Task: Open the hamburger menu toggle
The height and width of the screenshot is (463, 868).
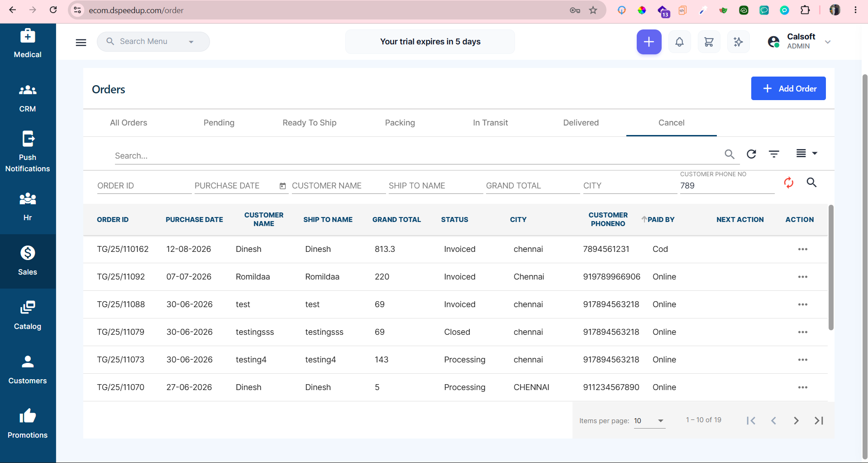Action: (81, 42)
